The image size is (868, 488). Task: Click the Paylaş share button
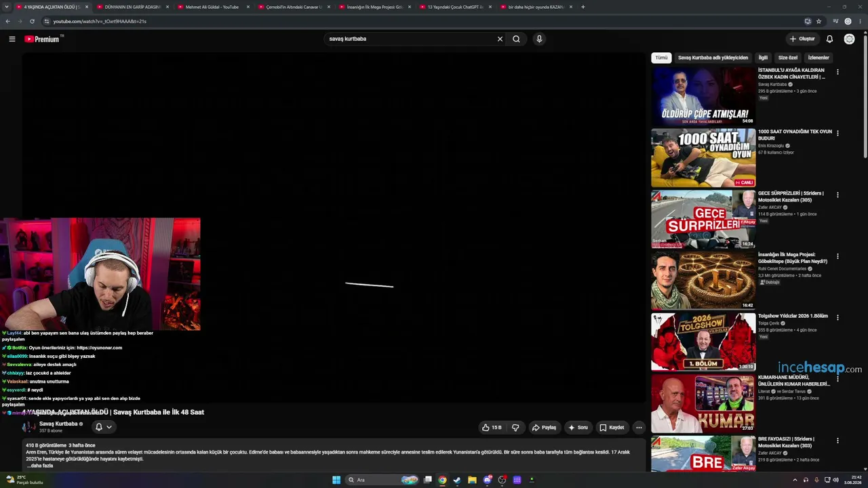[x=544, y=428]
